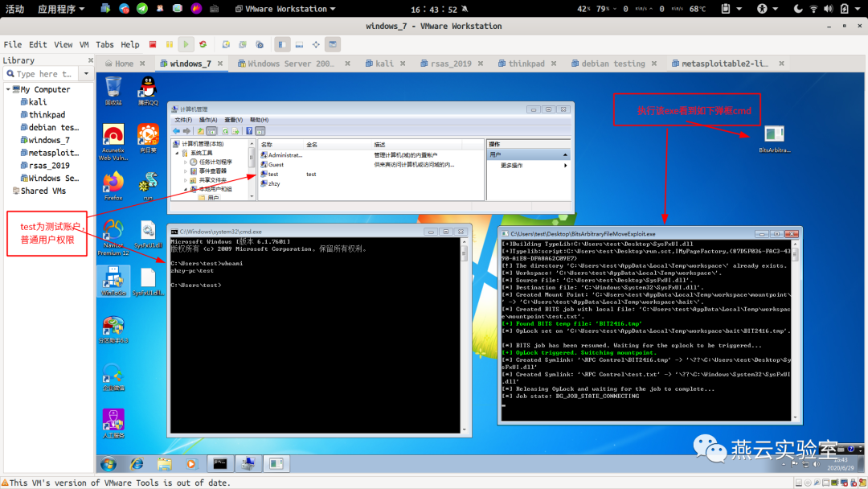Open 文件(F) menu in Computer Management
868x489 pixels.
click(183, 120)
